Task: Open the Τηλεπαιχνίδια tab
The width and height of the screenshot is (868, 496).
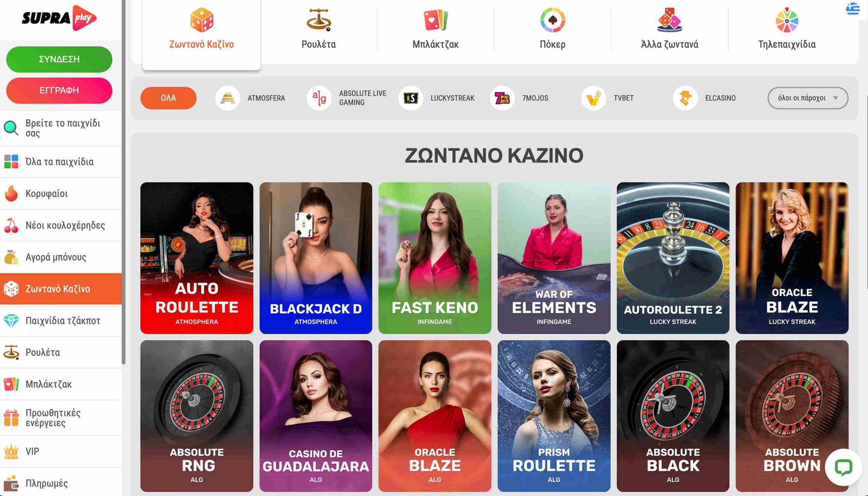Action: 787,29
